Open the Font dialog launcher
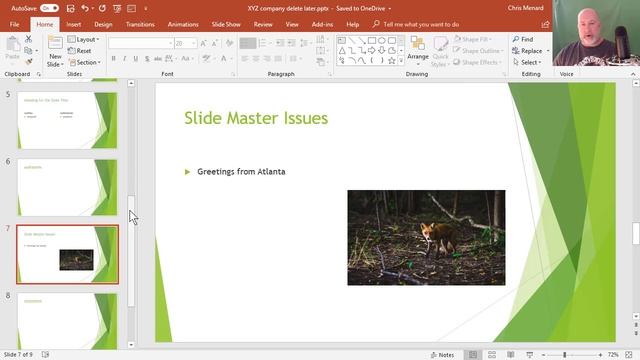The height and width of the screenshot is (360, 640). 233,74
